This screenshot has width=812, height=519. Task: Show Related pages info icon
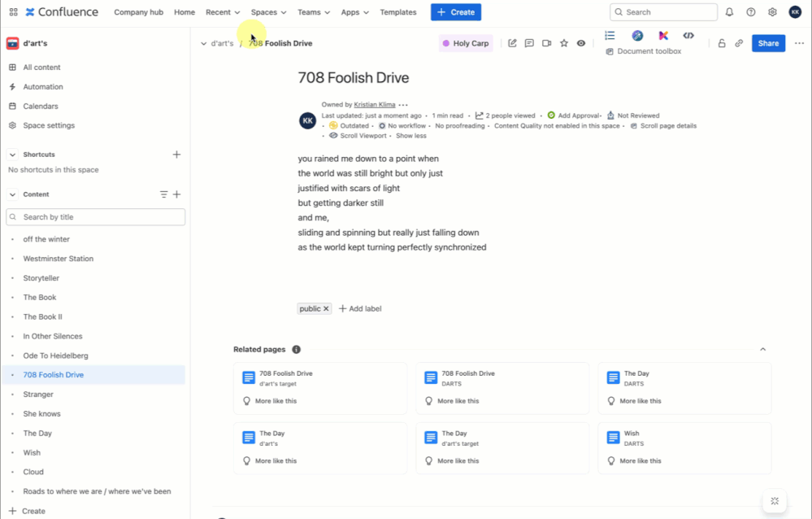click(296, 350)
